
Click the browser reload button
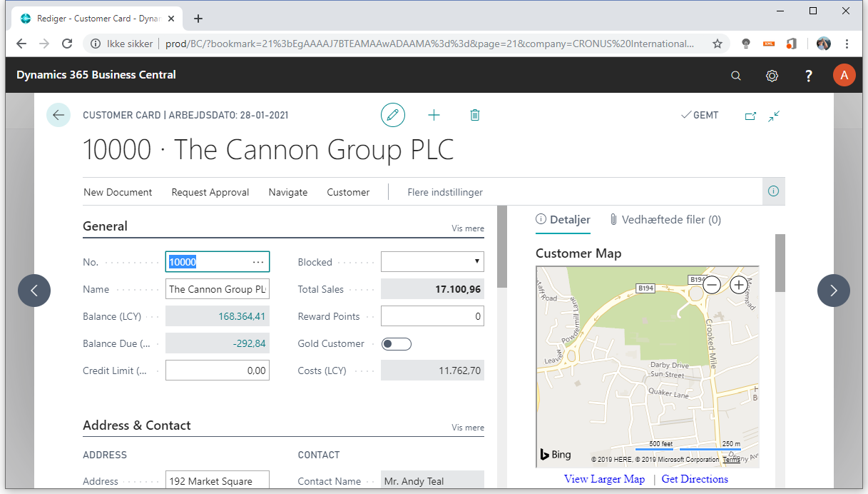[x=67, y=44]
